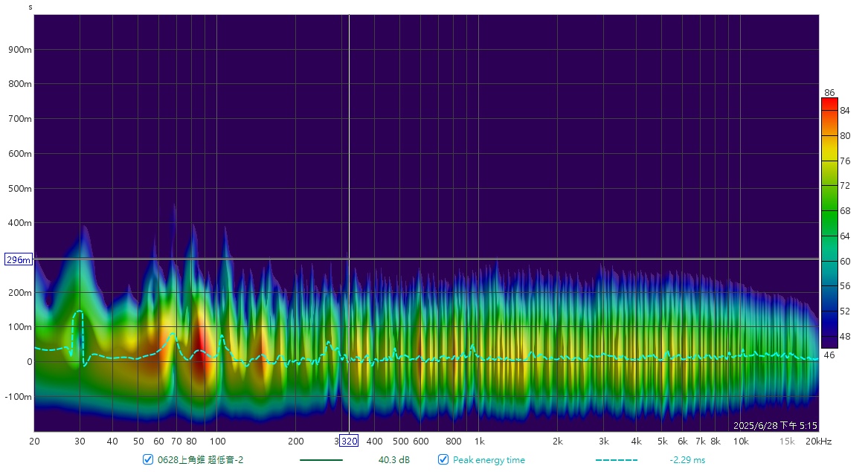Click the 46 bottom color scale value
Viewport: 868px width, 472px height.
(829, 355)
